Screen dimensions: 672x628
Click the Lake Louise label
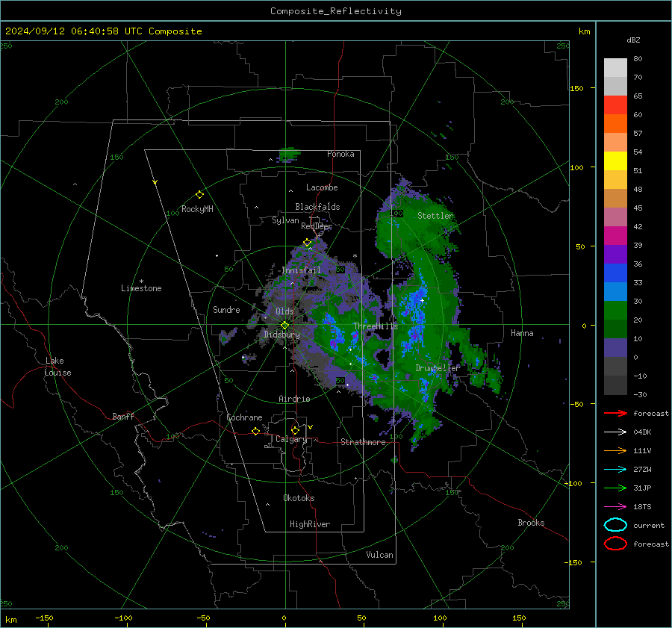(x=57, y=367)
